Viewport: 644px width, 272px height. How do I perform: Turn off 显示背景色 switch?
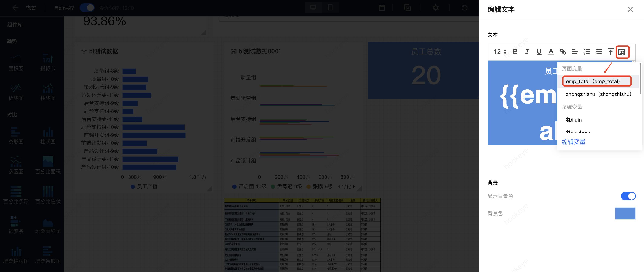[x=628, y=196]
